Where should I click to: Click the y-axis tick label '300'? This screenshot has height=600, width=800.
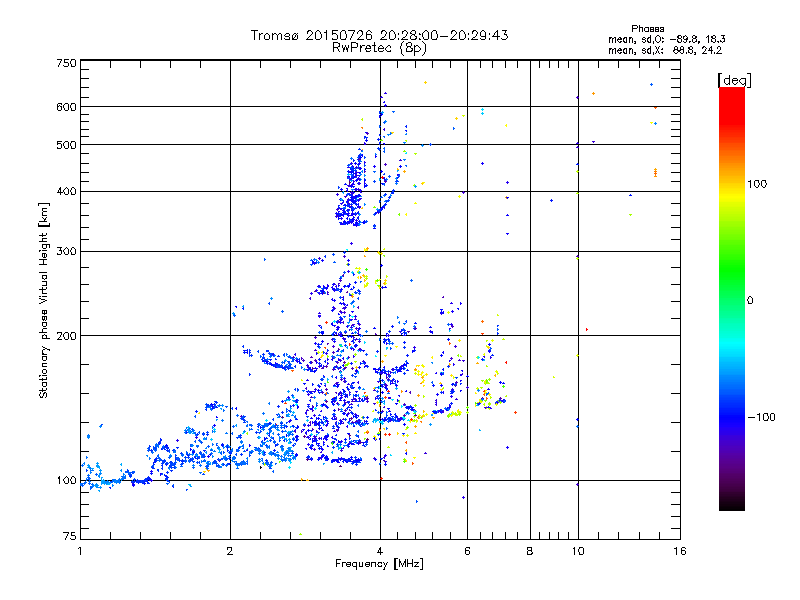tap(66, 251)
